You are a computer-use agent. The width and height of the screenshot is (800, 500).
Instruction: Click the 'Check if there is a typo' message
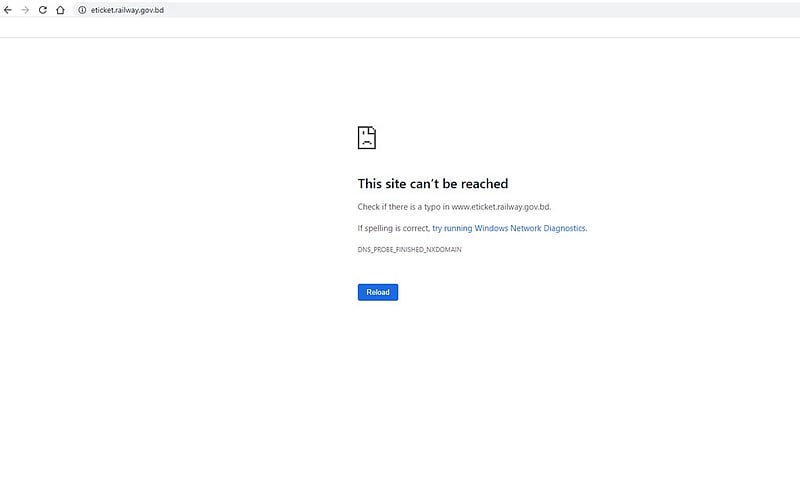[x=454, y=207]
